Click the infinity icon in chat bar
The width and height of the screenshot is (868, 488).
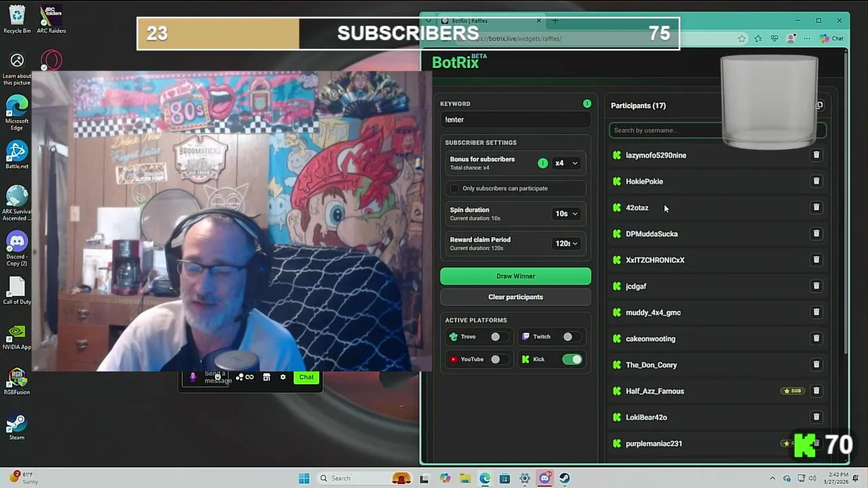pyautogui.click(x=250, y=377)
